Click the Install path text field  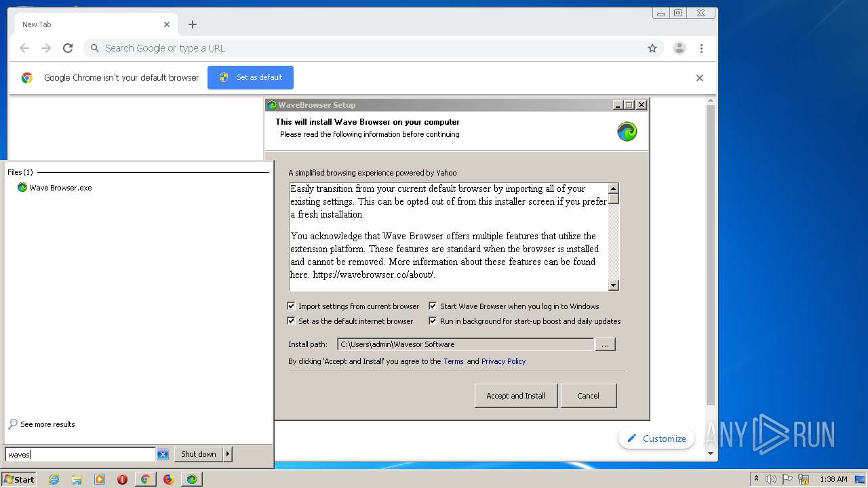[465, 344]
